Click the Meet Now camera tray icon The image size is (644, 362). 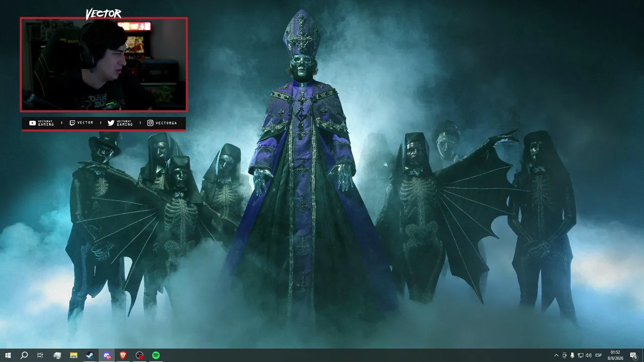565,355
